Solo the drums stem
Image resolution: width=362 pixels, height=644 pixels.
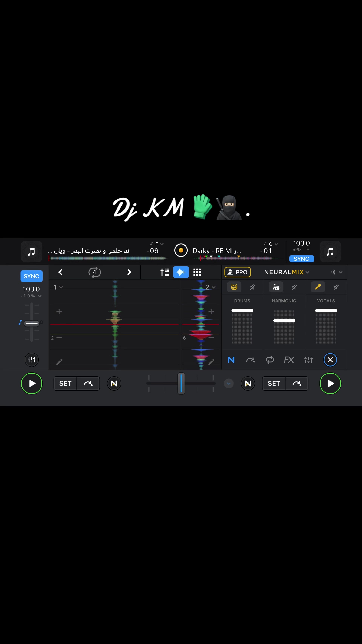[234, 287]
